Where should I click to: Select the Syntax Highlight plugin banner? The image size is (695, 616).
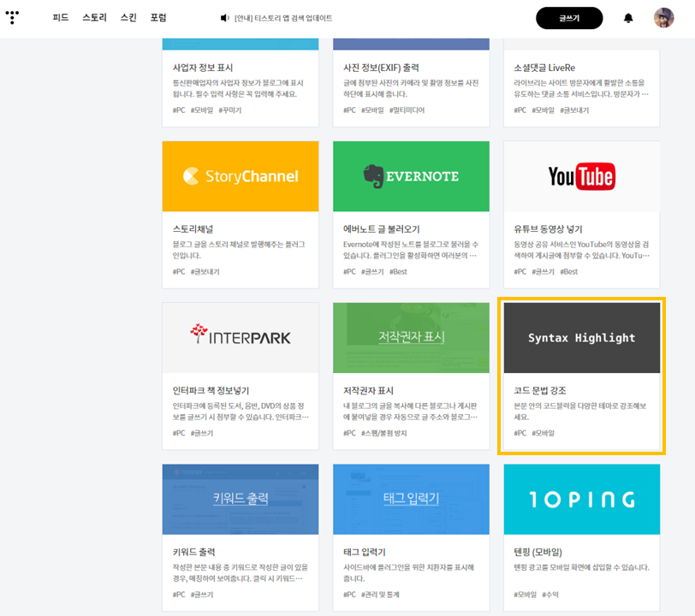tap(581, 338)
